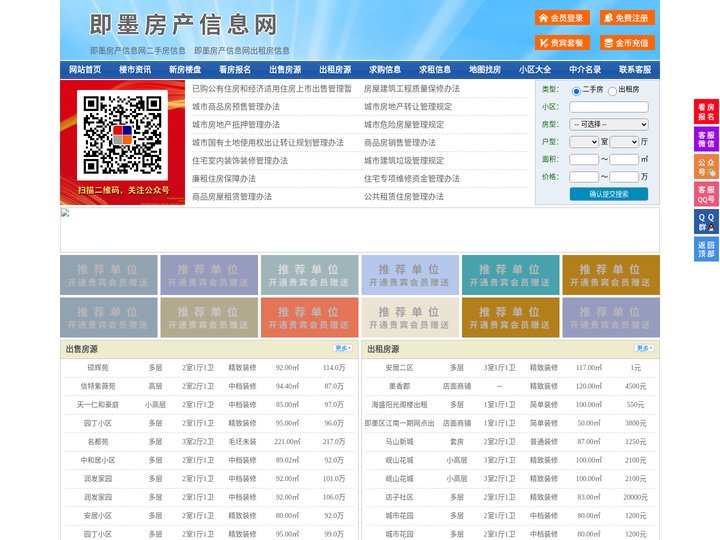Open the 房型 dropdown showing 可选择
Viewport: 720px width, 540px height.
[x=609, y=124]
